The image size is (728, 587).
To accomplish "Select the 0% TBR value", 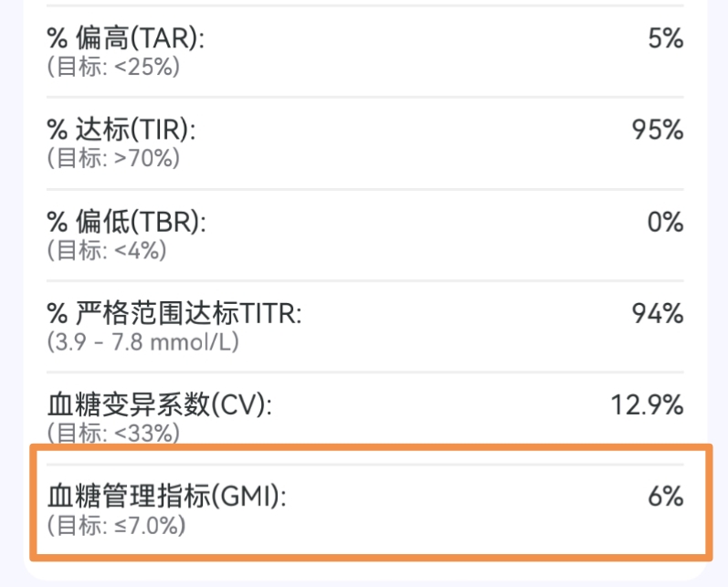I will (665, 222).
